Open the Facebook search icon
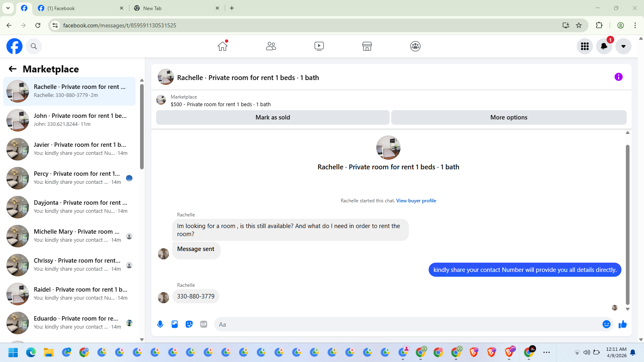The width and height of the screenshot is (644, 362). [34, 46]
